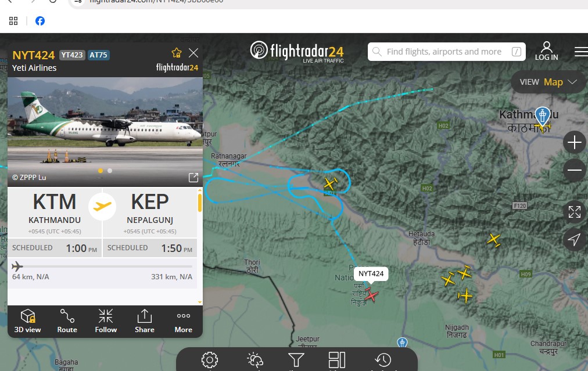
Task: Toggle fullscreen map mode
Action: pos(574,212)
